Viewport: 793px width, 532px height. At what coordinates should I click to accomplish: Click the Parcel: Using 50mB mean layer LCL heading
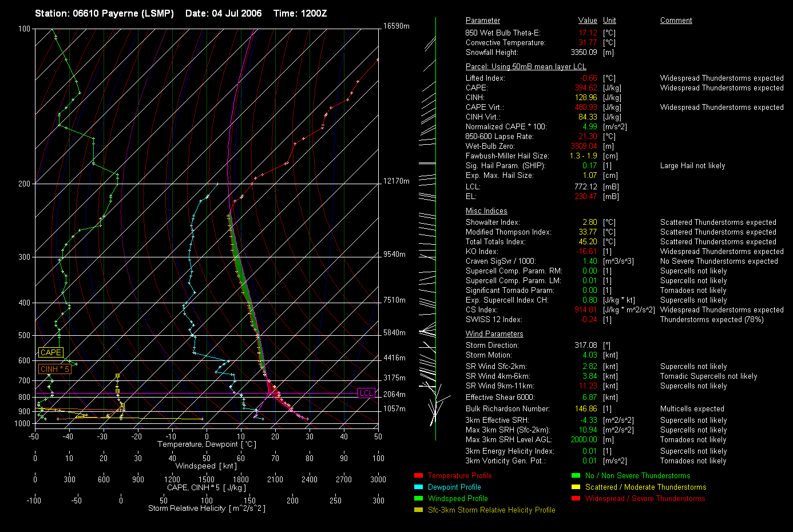526,67
